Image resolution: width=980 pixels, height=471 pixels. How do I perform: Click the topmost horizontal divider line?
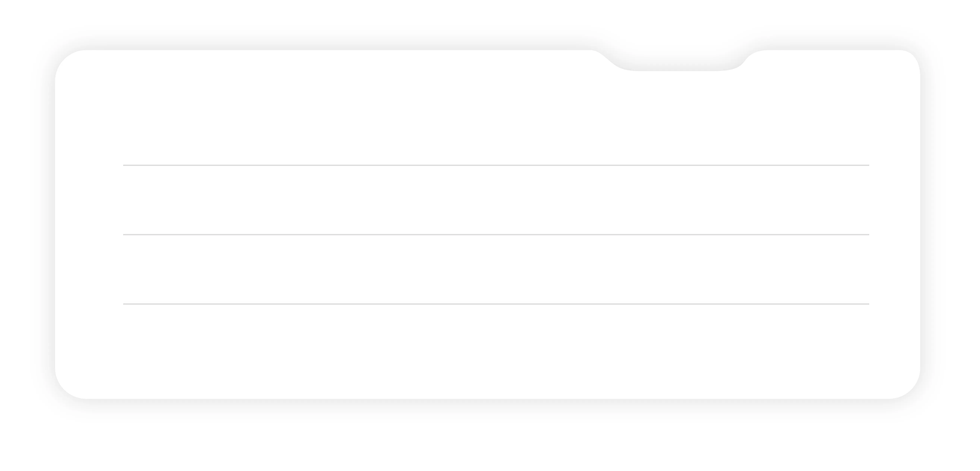pos(496,165)
